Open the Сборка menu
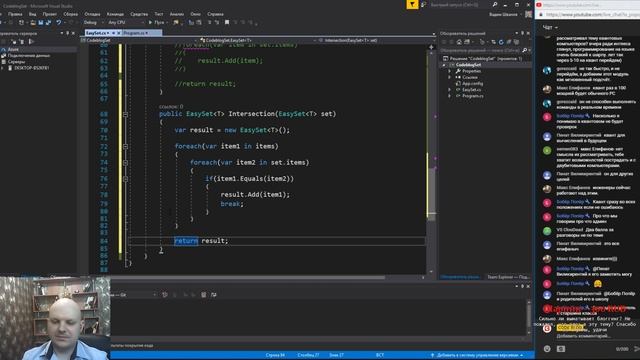Image resolution: width=640 pixels, height=360 pixels. pyautogui.click(x=70, y=14)
